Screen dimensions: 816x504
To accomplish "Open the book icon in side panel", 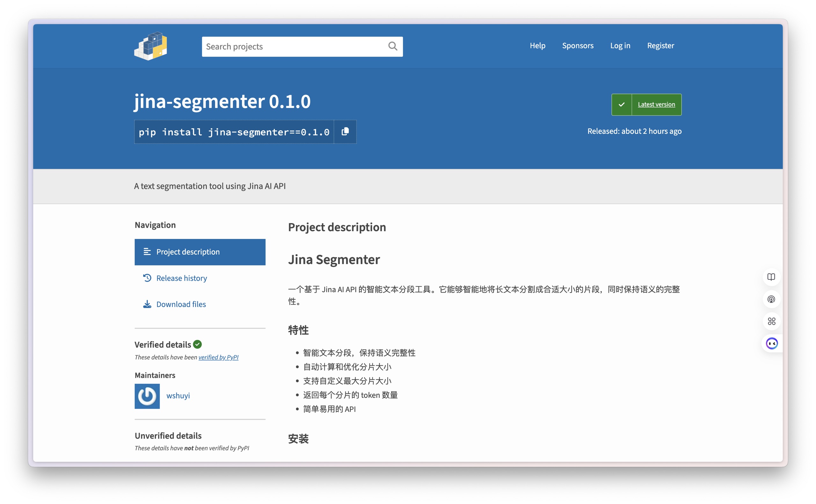I will (771, 277).
